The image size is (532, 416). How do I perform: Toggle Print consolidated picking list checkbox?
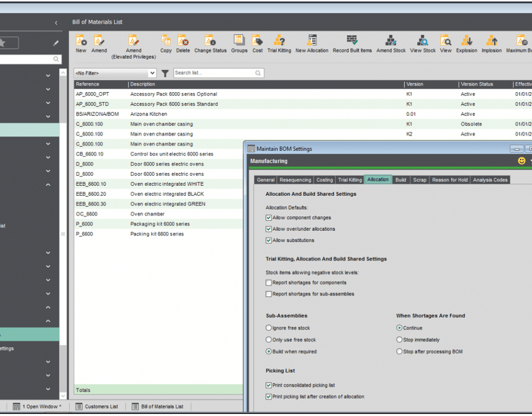pyautogui.click(x=269, y=385)
